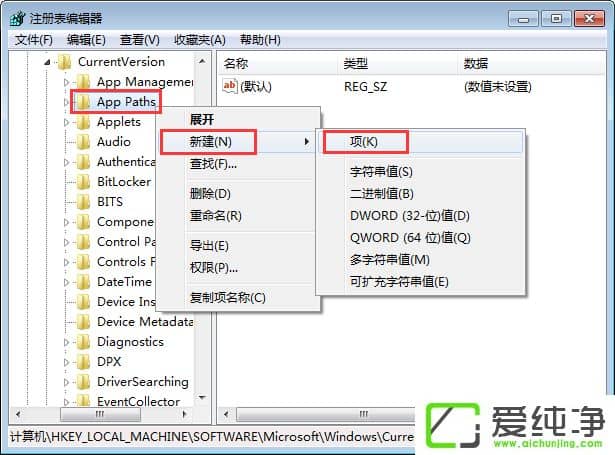
Task: Click the Diagnostics folder icon
Action: click(83, 342)
